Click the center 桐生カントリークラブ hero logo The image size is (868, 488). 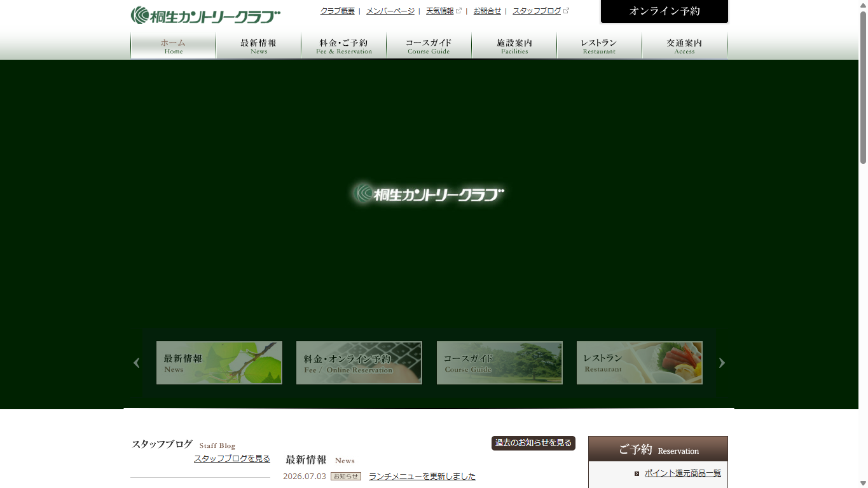(x=429, y=193)
